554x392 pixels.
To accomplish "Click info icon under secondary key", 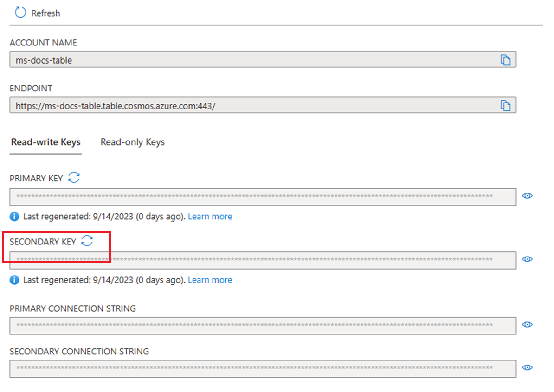I will pos(14,280).
